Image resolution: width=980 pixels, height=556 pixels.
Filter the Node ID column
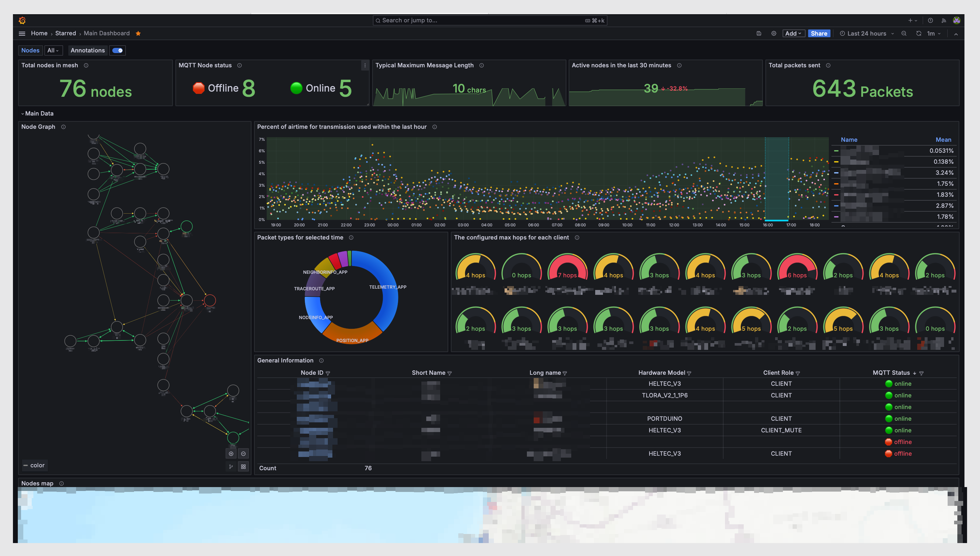pyautogui.click(x=328, y=373)
